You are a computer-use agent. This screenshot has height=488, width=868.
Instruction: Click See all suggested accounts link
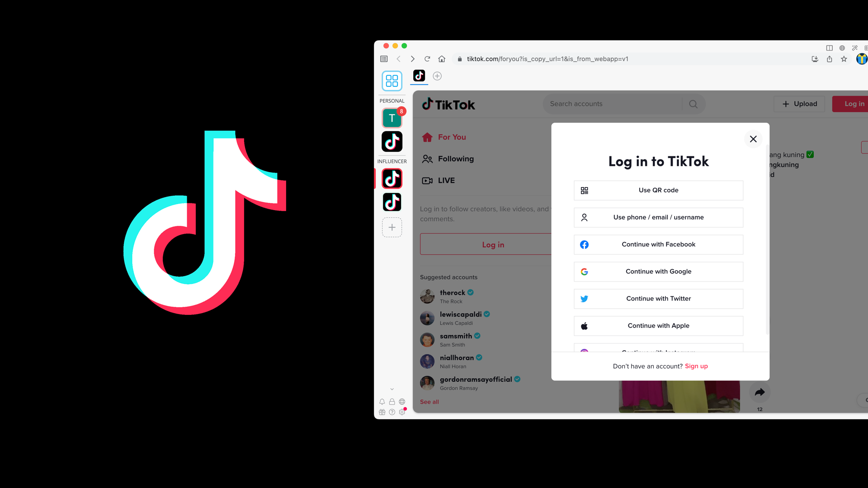click(429, 401)
